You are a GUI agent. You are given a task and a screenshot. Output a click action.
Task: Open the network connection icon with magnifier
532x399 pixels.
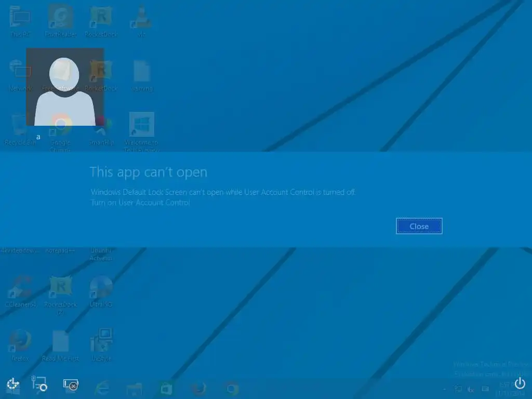tap(39, 383)
